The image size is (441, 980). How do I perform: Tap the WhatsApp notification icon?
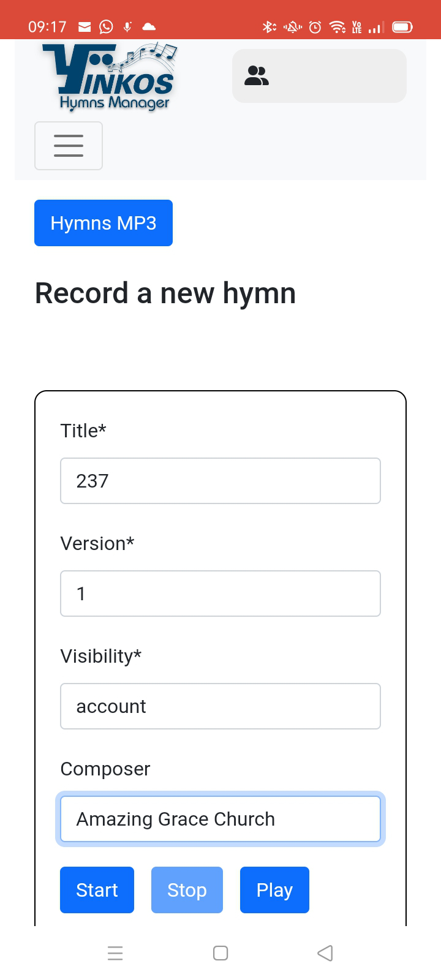[106, 27]
